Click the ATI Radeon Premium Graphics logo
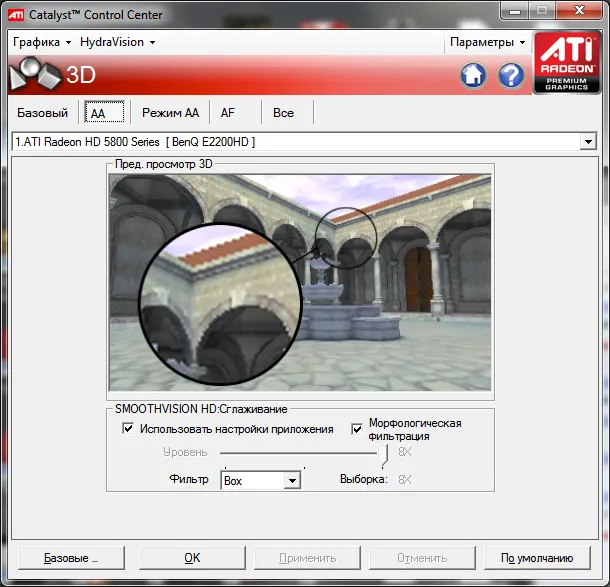610x587 pixels. [x=567, y=63]
